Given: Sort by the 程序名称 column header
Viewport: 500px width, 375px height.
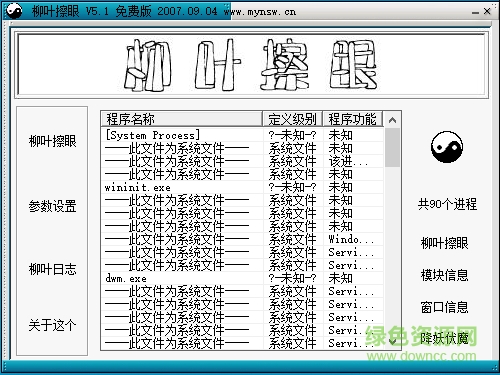Looking at the screenshot, I should coord(182,119).
